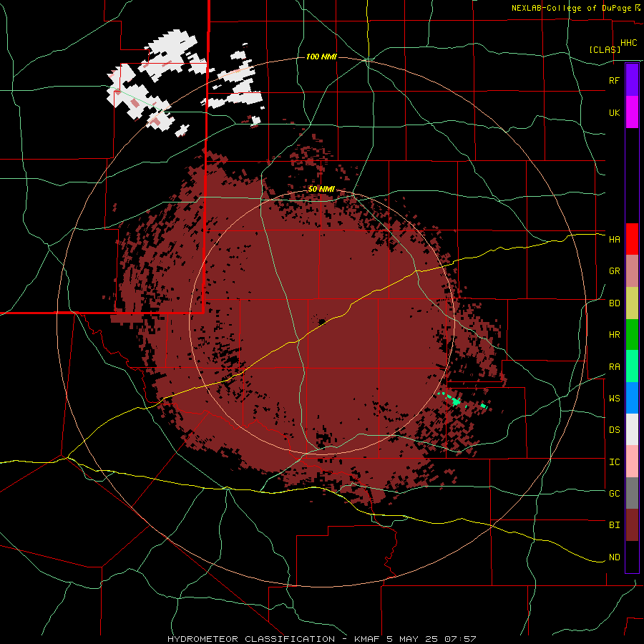The width and height of the screenshot is (644, 644).
Task: Click the [CLAS] label
Action: pyautogui.click(x=605, y=49)
